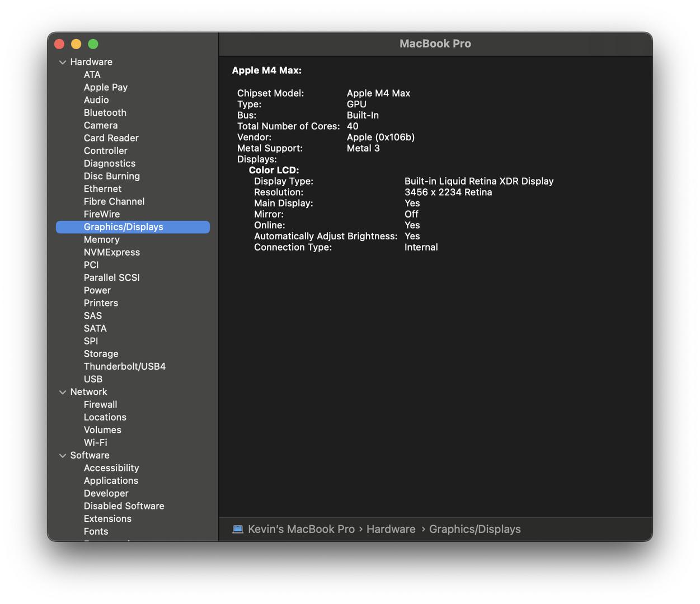The height and width of the screenshot is (604, 700).
Task: Click the laptop icon in the path bar
Action: coord(238,529)
